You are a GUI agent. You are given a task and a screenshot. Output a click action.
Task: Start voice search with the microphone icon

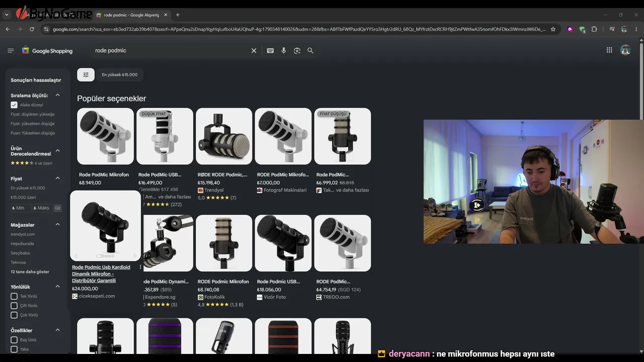pyautogui.click(x=284, y=51)
